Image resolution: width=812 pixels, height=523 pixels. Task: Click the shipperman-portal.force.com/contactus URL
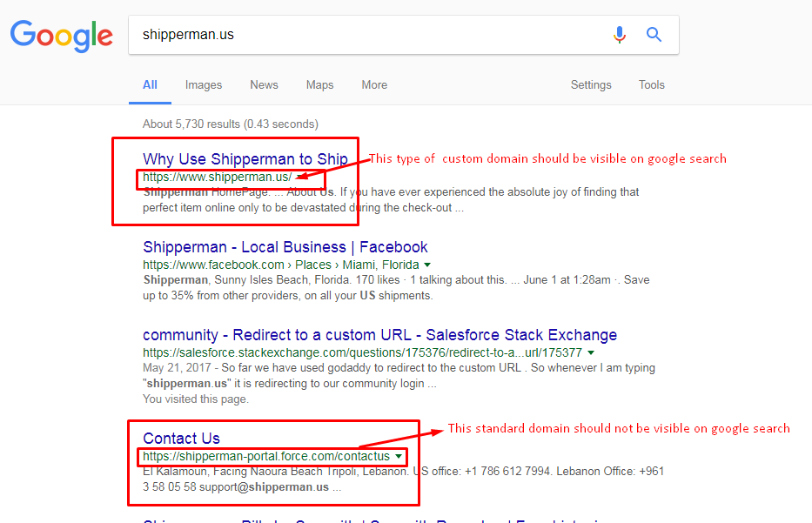pyautogui.click(x=266, y=457)
